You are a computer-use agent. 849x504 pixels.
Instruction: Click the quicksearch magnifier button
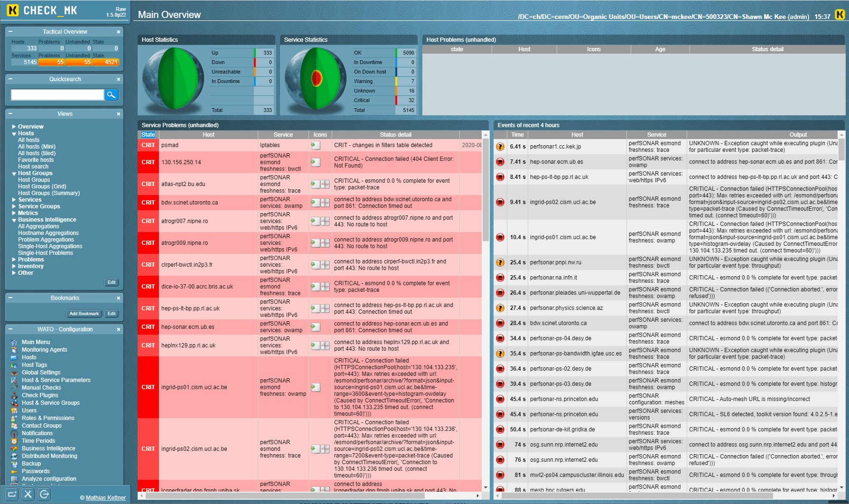[x=111, y=95]
